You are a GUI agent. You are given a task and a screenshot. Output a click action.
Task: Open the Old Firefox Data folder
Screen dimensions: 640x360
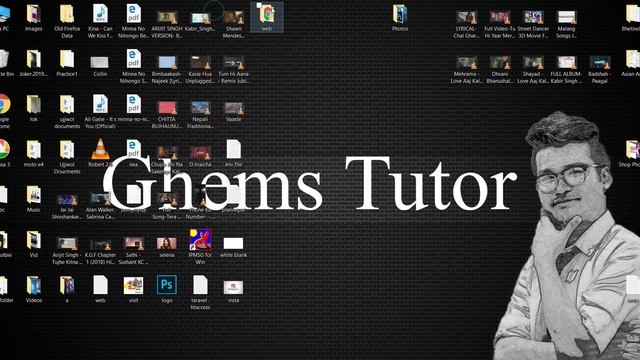(x=67, y=14)
